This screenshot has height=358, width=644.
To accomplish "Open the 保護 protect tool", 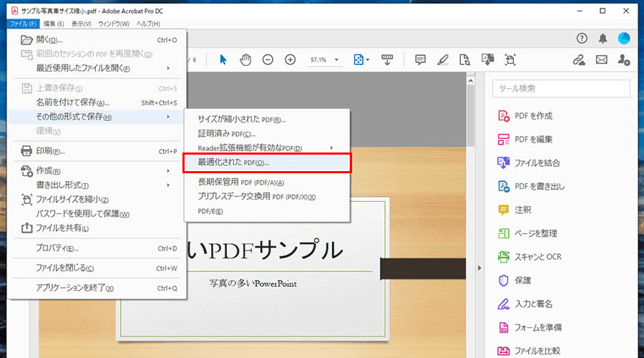I will tap(514, 281).
